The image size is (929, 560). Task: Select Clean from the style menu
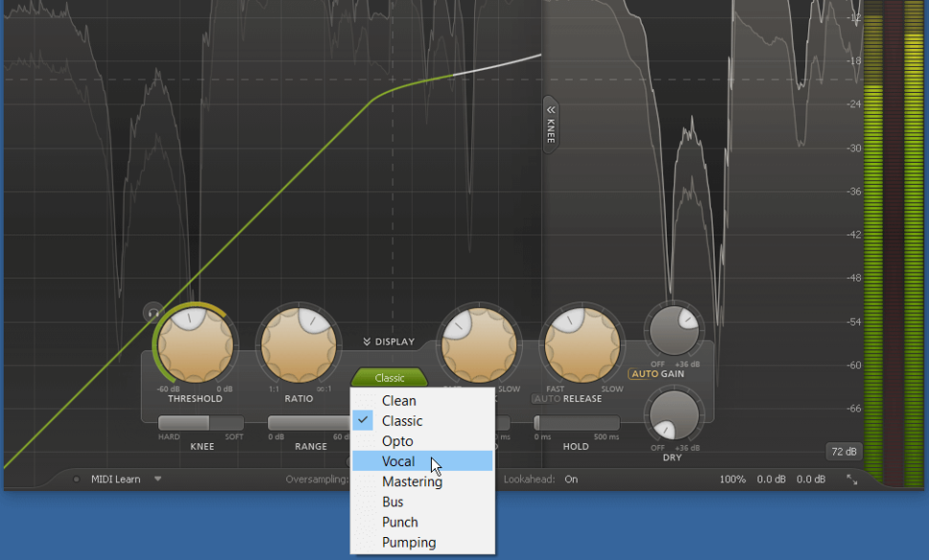[x=422, y=401]
